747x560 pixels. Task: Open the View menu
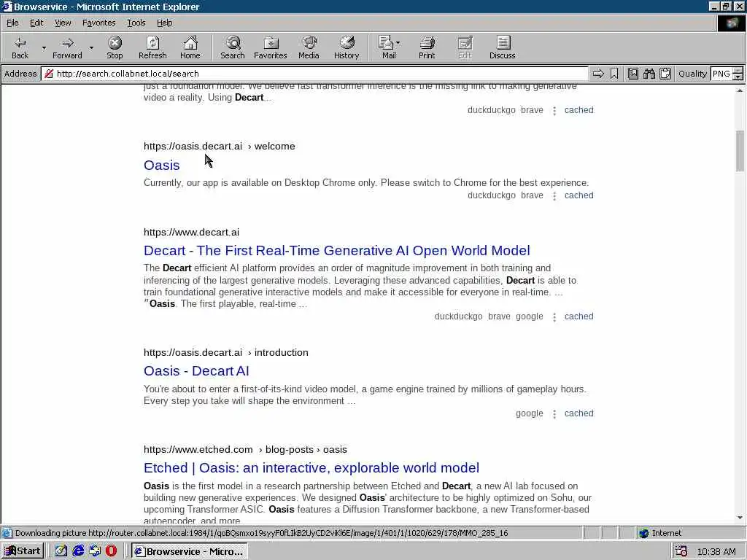coord(63,23)
